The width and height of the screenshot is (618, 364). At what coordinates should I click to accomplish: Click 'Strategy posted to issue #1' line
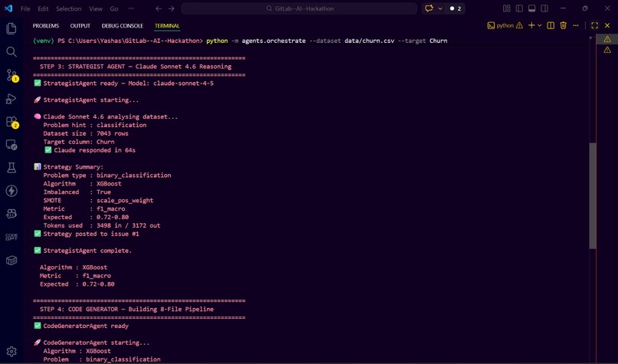[x=87, y=234]
